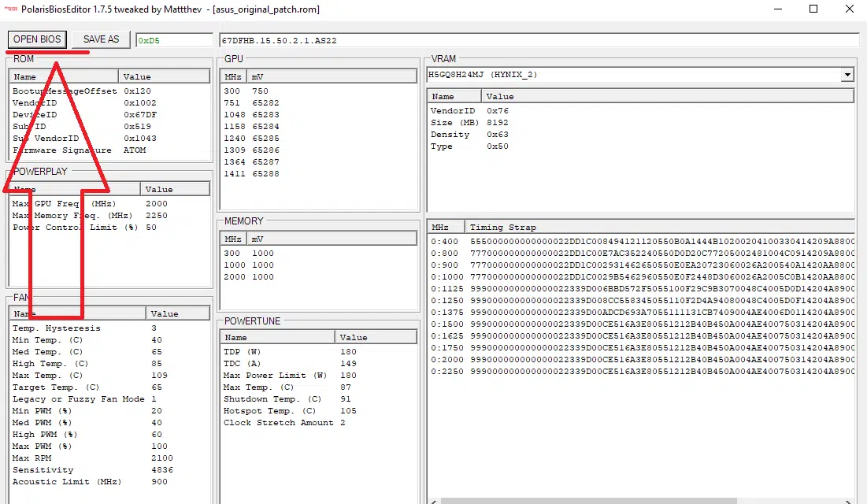867x504 pixels.
Task: Select the MEMORY row 2000 MHz 1000 mV
Action: tap(318, 276)
